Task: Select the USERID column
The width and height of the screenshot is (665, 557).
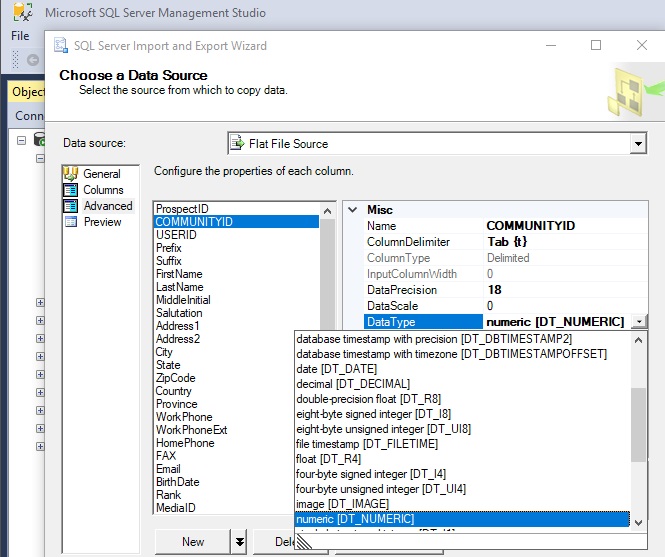Action: pos(176,235)
